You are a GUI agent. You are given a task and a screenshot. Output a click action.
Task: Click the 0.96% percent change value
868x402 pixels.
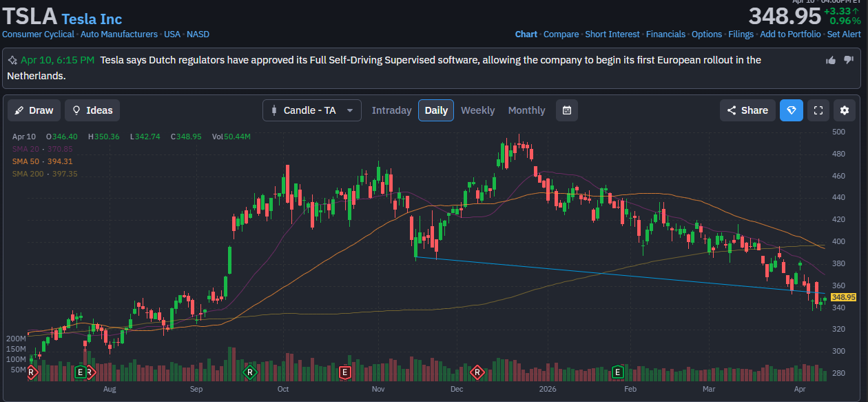point(845,21)
